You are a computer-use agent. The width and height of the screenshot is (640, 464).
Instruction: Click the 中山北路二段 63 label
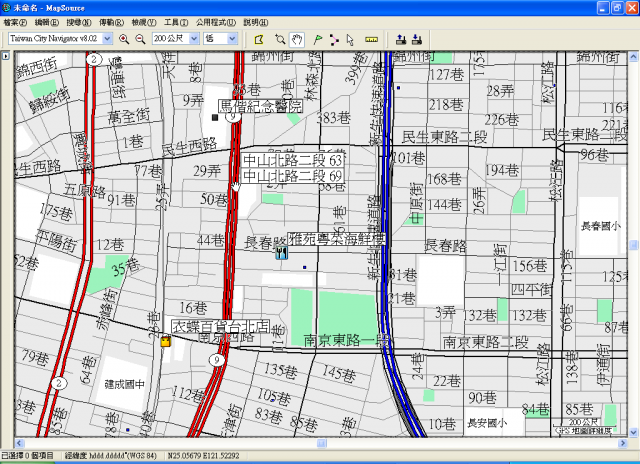tap(293, 160)
